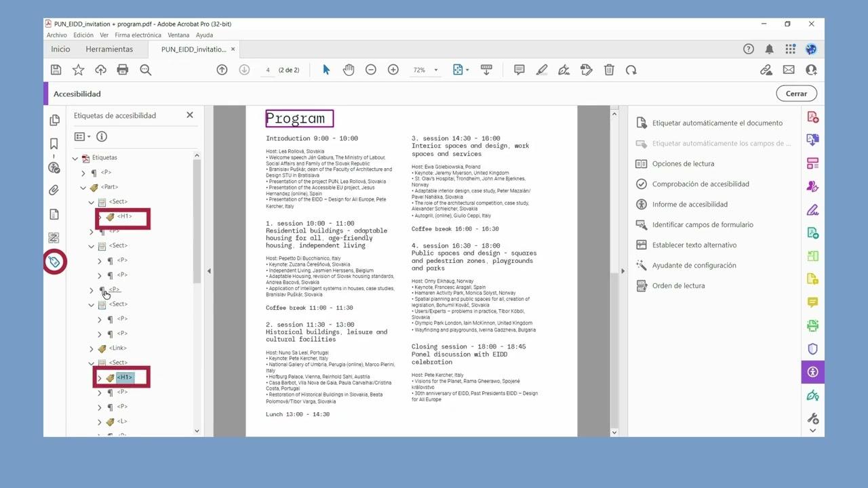This screenshot has width=868, height=488.
Task: Close the Etiquetas de accesibilidad panel
Action: tap(190, 115)
